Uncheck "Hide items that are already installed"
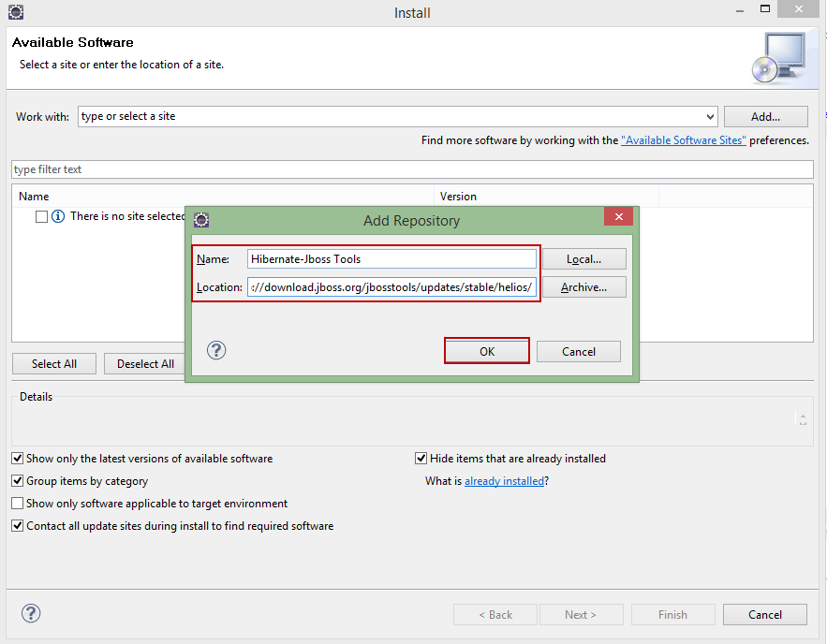This screenshot has width=827, height=644. coord(421,458)
